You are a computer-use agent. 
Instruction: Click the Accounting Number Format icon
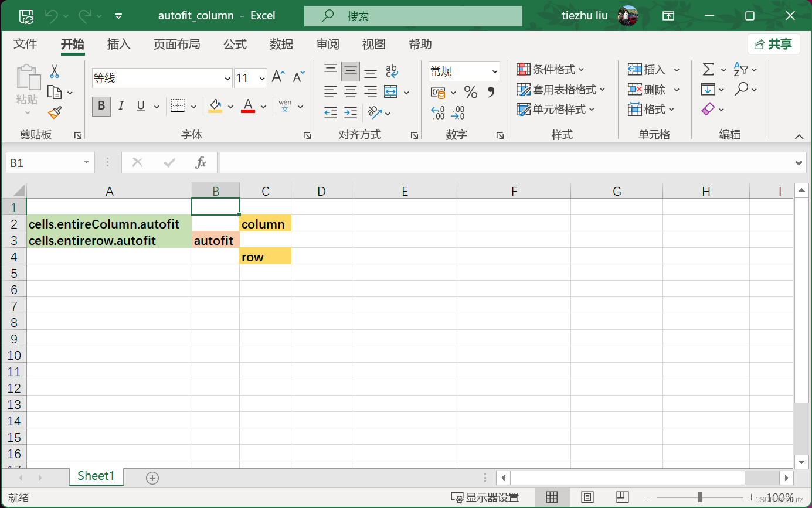(x=438, y=92)
